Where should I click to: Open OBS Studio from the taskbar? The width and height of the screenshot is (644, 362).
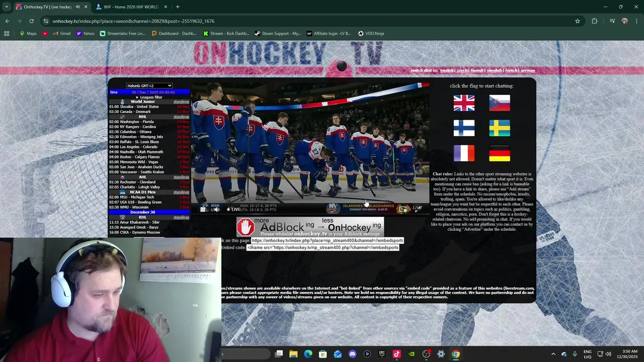pyautogui.click(x=426, y=354)
